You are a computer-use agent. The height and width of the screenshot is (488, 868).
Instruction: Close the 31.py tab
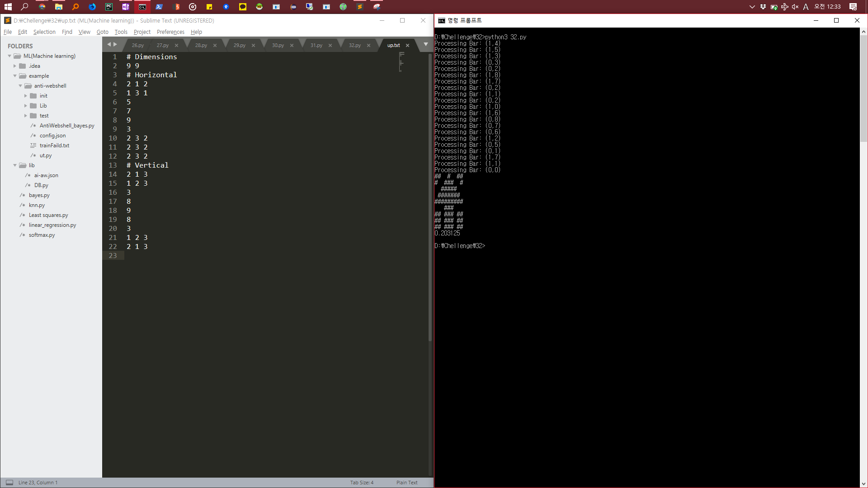click(330, 45)
